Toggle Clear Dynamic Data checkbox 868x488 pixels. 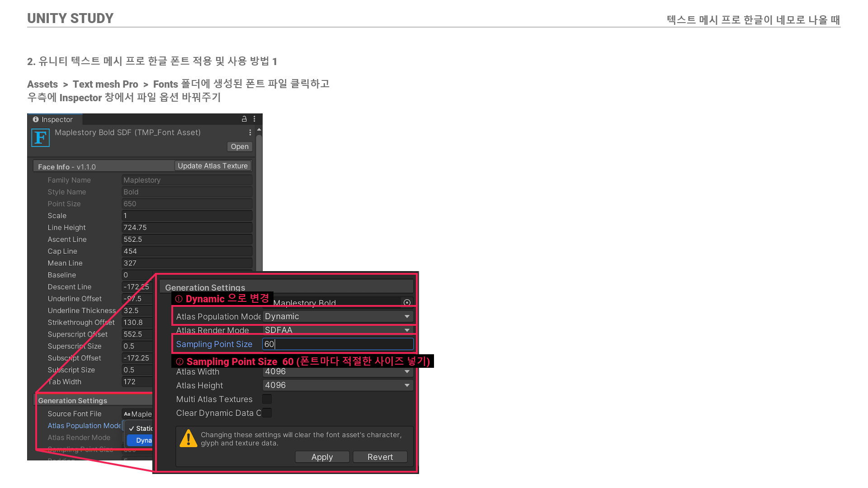pyautogui.click(x=267, y=413)
